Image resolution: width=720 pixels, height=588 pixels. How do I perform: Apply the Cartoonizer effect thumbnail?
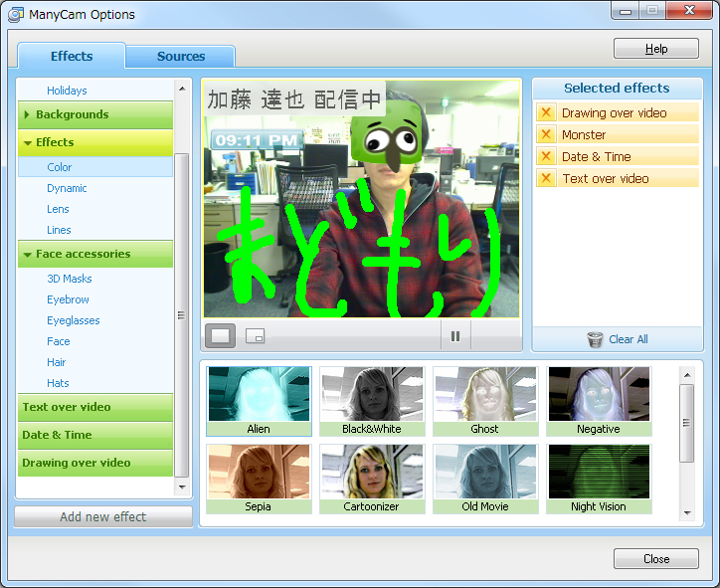(372, 479)
